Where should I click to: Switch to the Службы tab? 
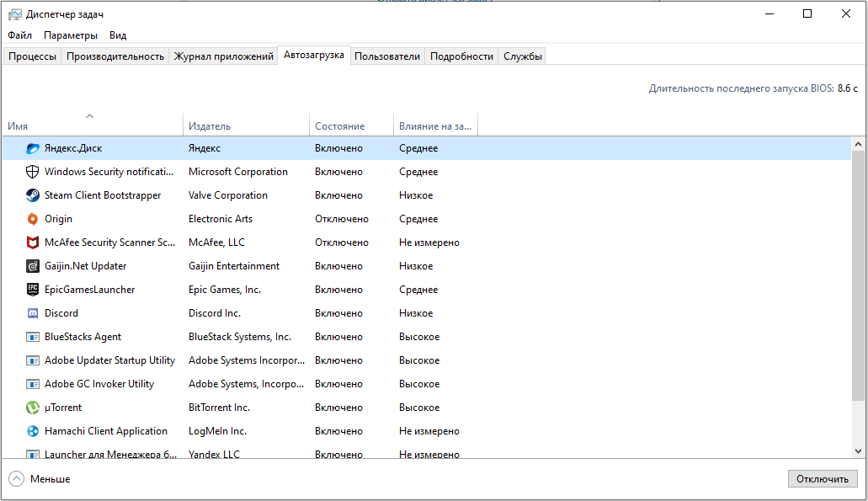pos(522,56)
